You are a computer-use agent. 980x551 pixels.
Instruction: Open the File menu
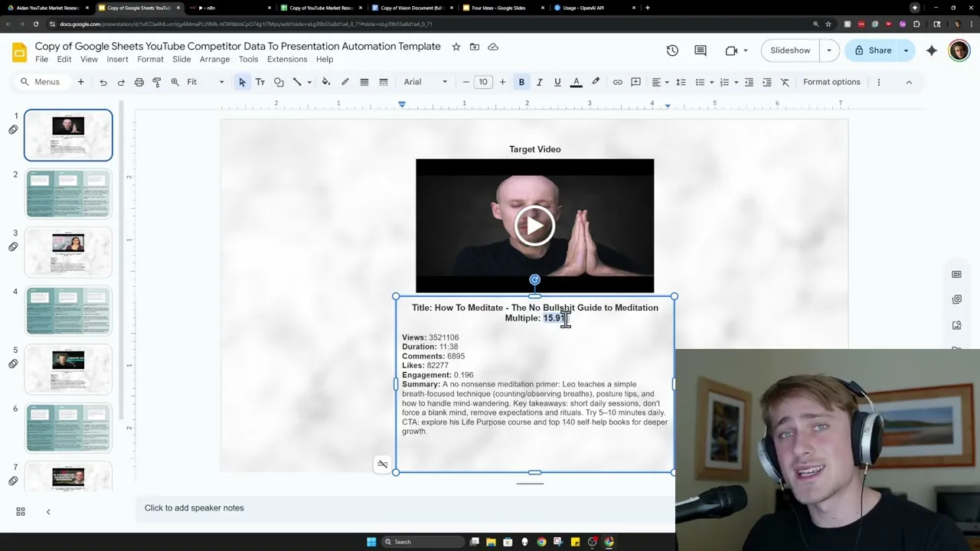coord(41,59)
